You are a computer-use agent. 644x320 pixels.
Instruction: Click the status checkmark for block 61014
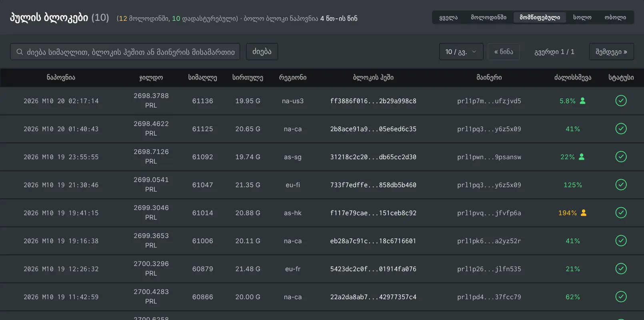pyautogui.click(x=621, y=213)
